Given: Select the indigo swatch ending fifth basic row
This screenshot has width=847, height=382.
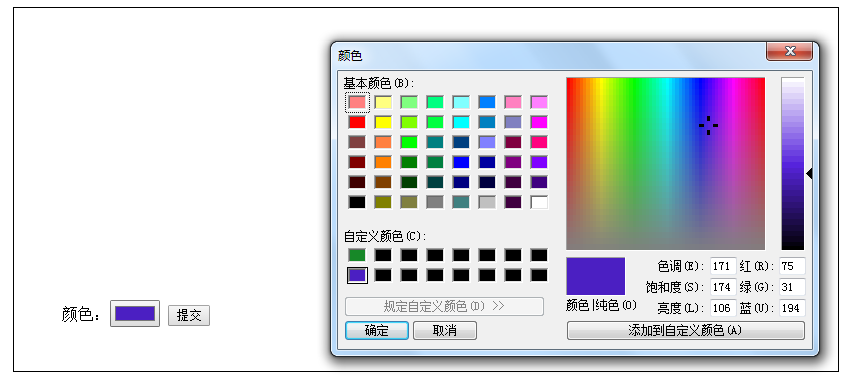Looking at the screenshot, I should (539, 182).
